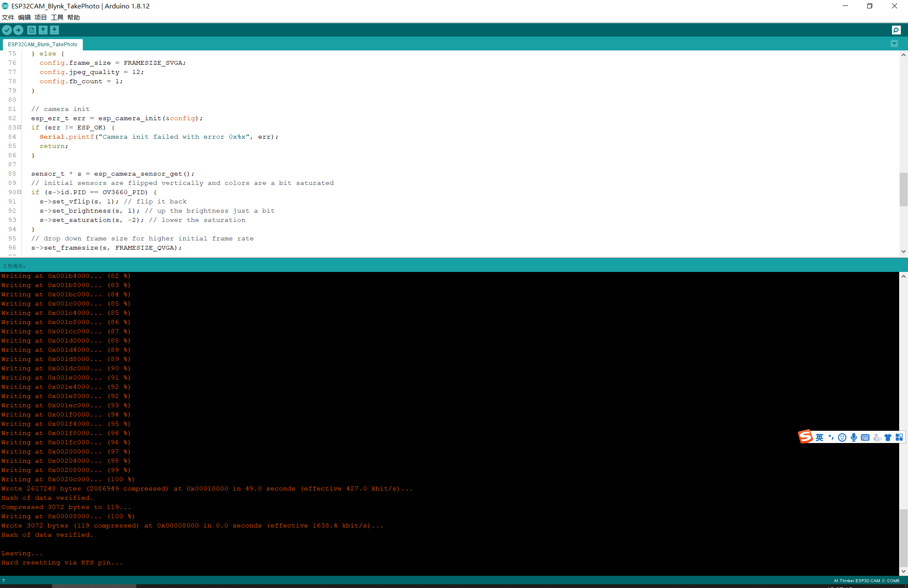Click Sogou input method S logo

(805, 437)
